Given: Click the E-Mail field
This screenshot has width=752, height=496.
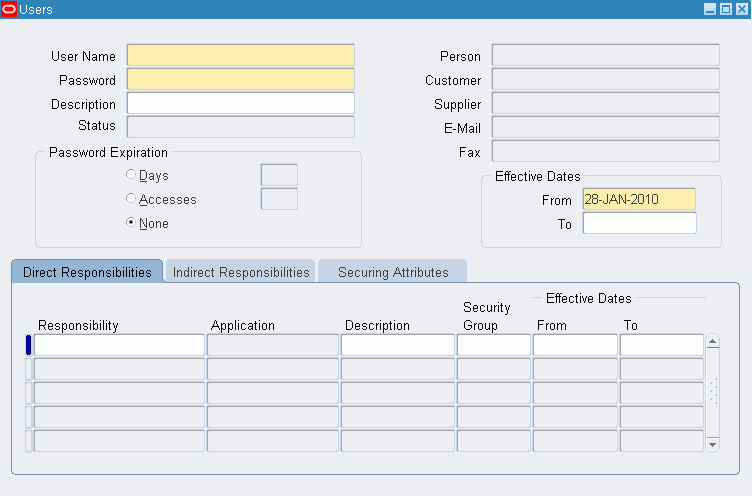Looking at the screenshot, I should (x=606, y=127).
